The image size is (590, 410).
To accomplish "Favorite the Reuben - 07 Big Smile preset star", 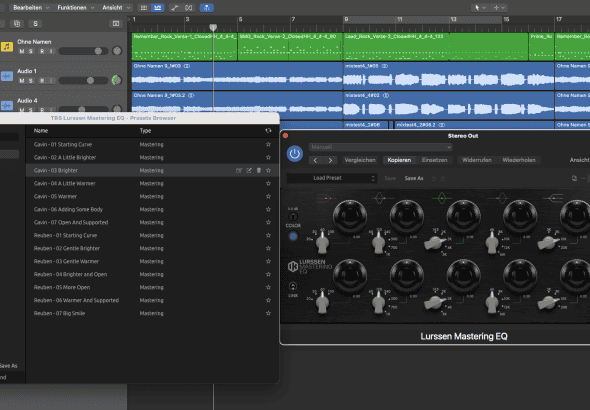I will pyautogui.click(x=268, y=313).
